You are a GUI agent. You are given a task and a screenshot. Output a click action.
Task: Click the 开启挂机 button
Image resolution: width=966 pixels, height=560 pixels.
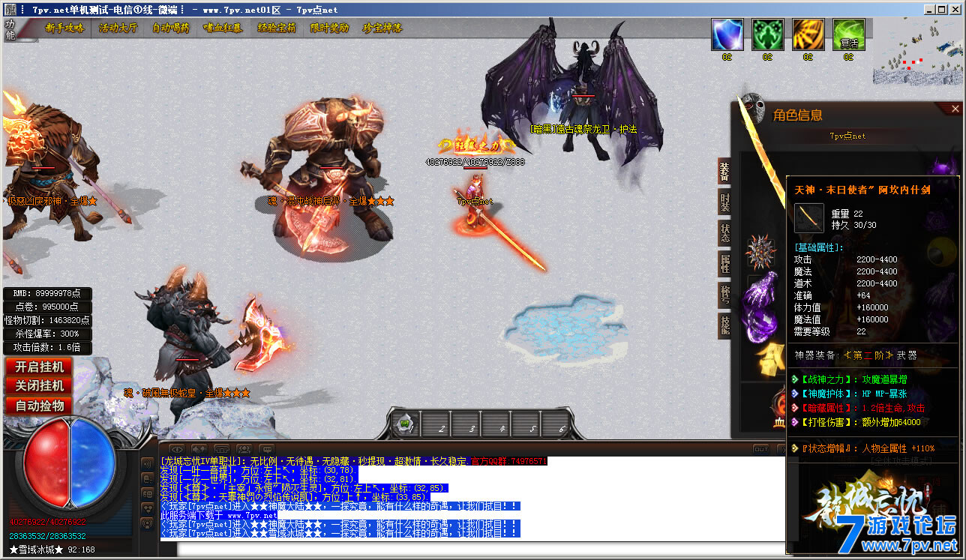pyautogui.click(x=40, y=367)
